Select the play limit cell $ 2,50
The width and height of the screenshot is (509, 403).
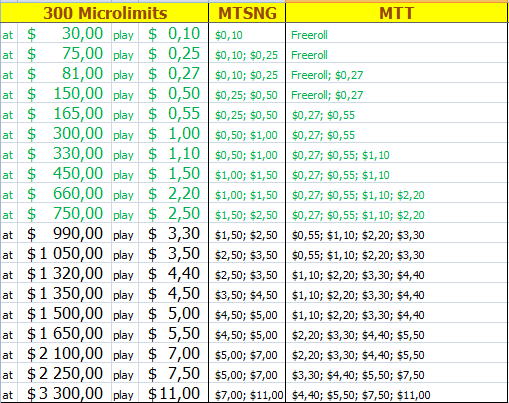(173, 213)
